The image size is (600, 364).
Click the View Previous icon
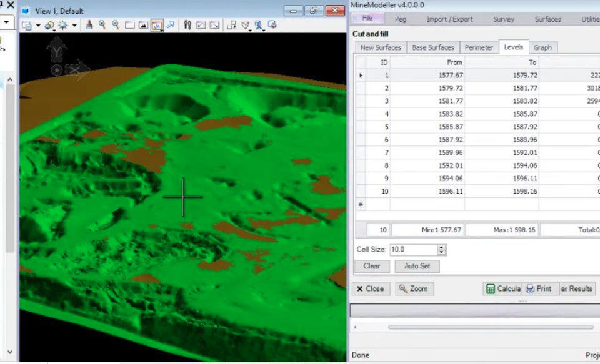coord(201,26)
